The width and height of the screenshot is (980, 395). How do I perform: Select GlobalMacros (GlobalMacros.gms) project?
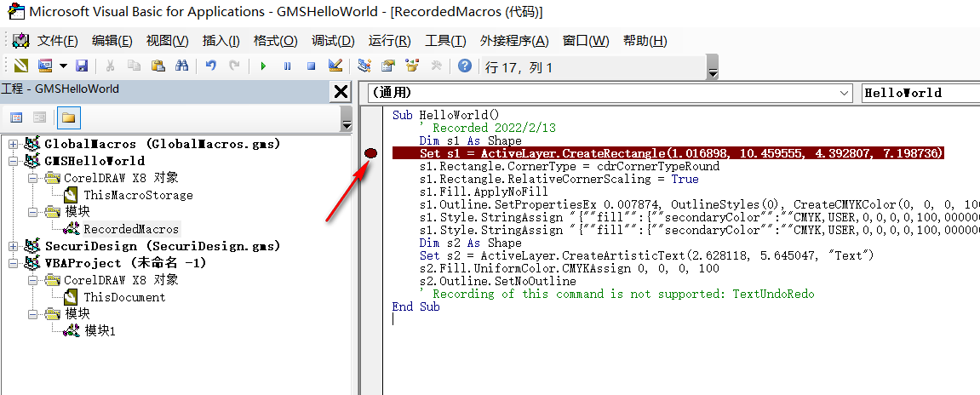163,144
